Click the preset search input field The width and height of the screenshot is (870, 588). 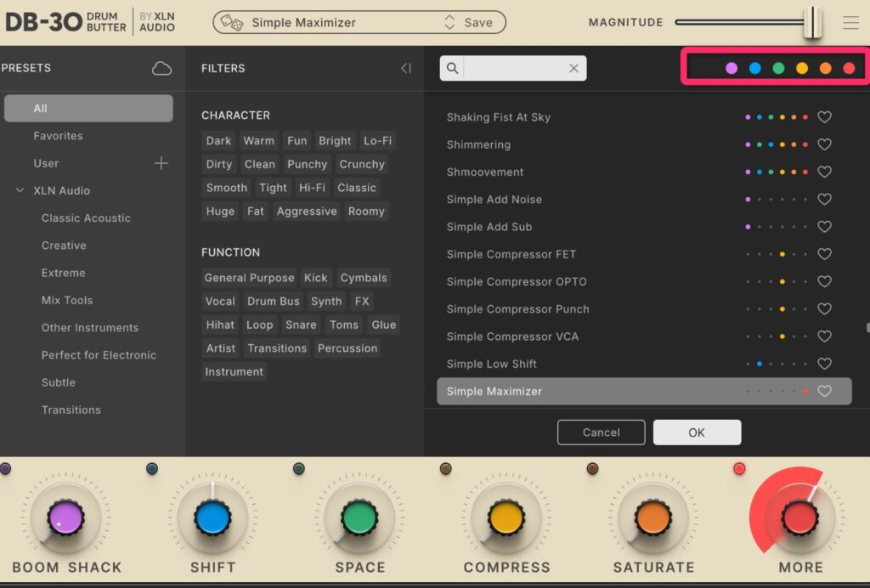click(514, 69)
